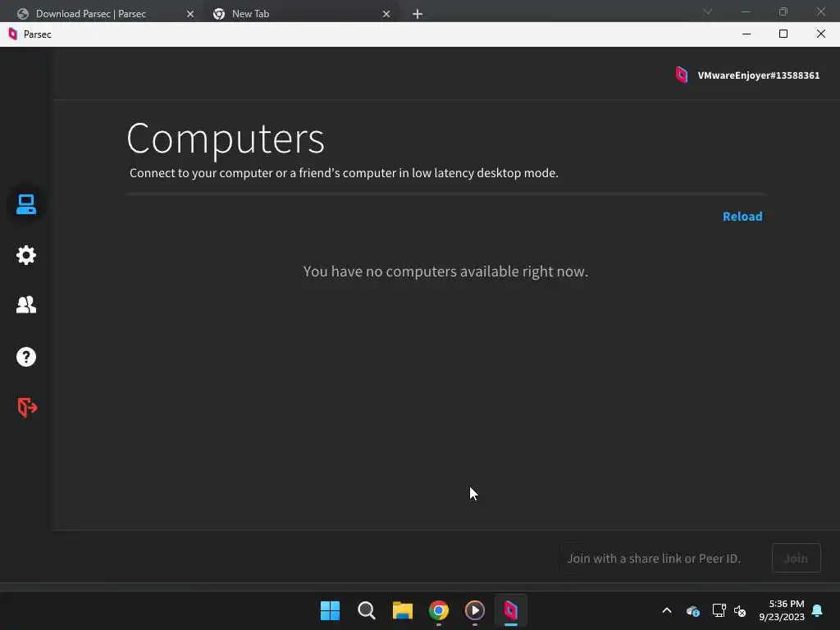Click the Parsec taskbar icon

[x=510, y=610]
